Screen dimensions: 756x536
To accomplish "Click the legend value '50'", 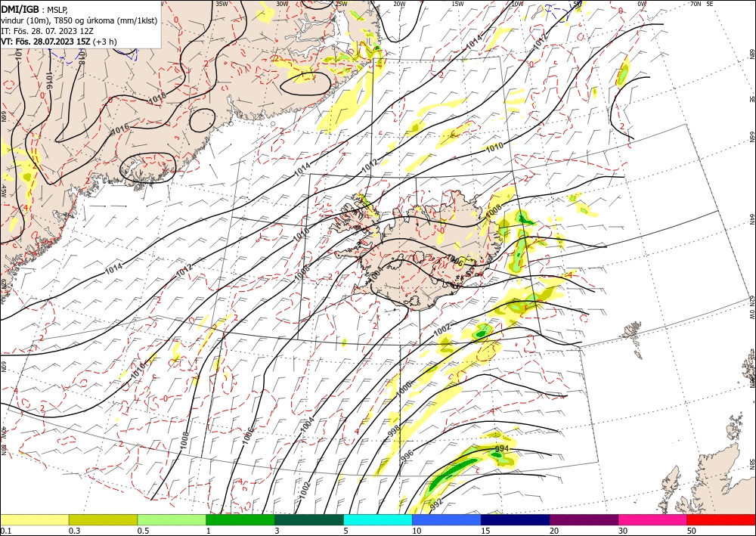I will (x=692, y=531).
